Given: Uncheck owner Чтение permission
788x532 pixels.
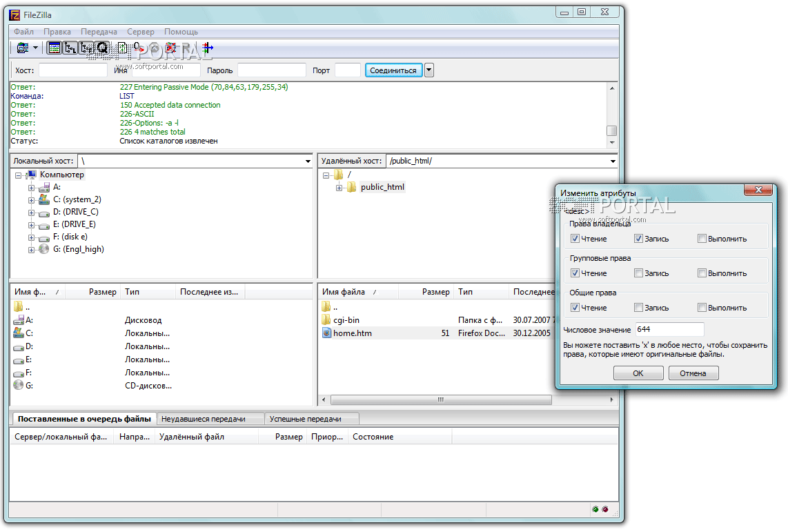Looking at the screenshot, I should click(575, 239).
